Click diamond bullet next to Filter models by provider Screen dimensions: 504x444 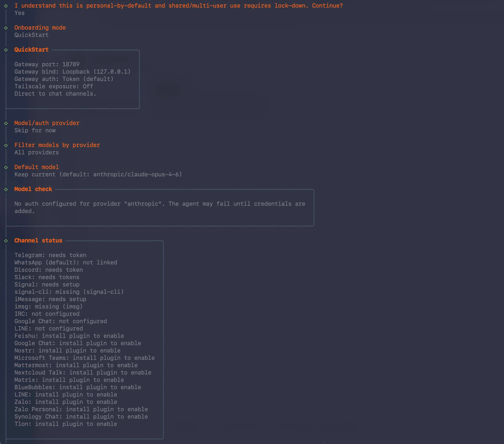[x=6, y=145]
